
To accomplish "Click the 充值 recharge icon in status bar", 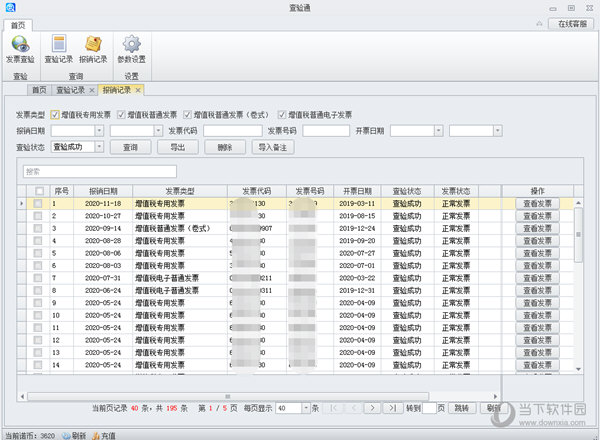I will [104, 435].
